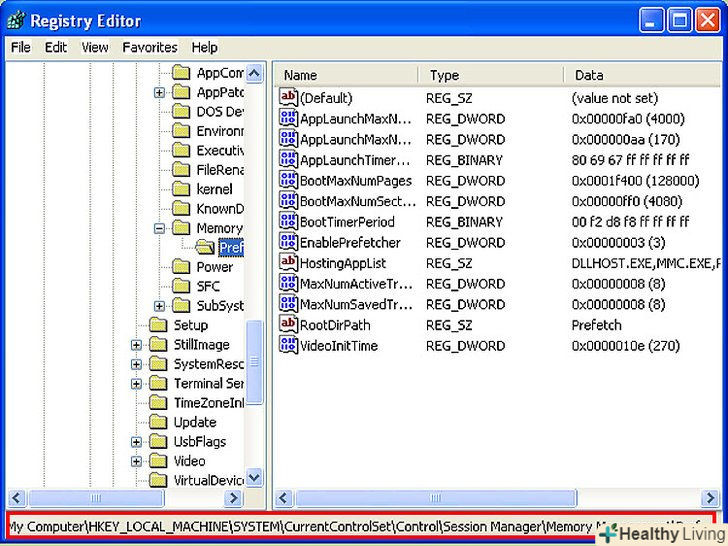Select the (Default) value icon
The width and height of the screenshot is (728, 546).
(288, 98)
